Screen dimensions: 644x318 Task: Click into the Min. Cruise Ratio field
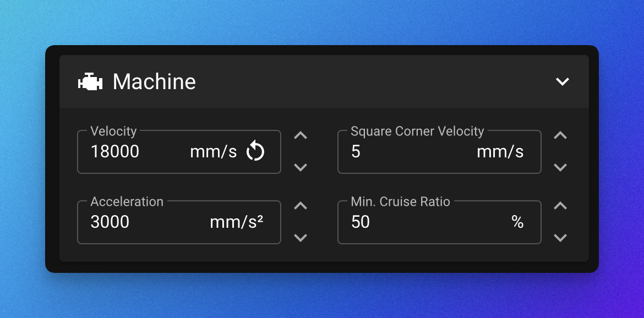click(439, 222)
